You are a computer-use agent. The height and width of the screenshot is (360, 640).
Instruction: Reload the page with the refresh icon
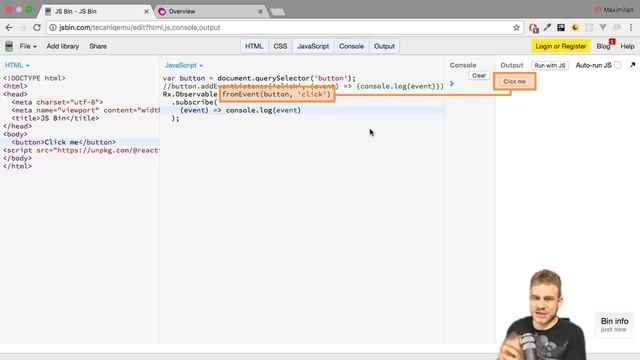[x=37, y=28]
